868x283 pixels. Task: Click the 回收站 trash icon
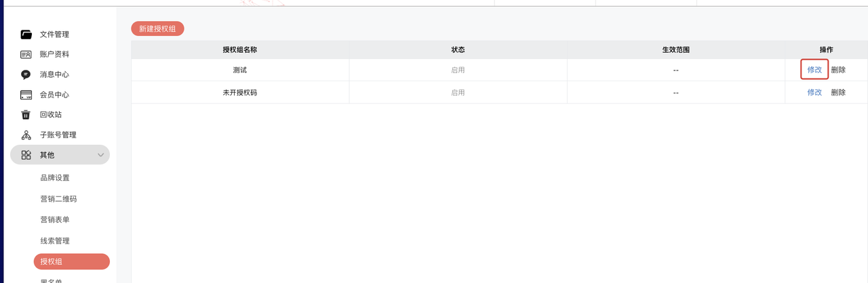pos(26,114)
